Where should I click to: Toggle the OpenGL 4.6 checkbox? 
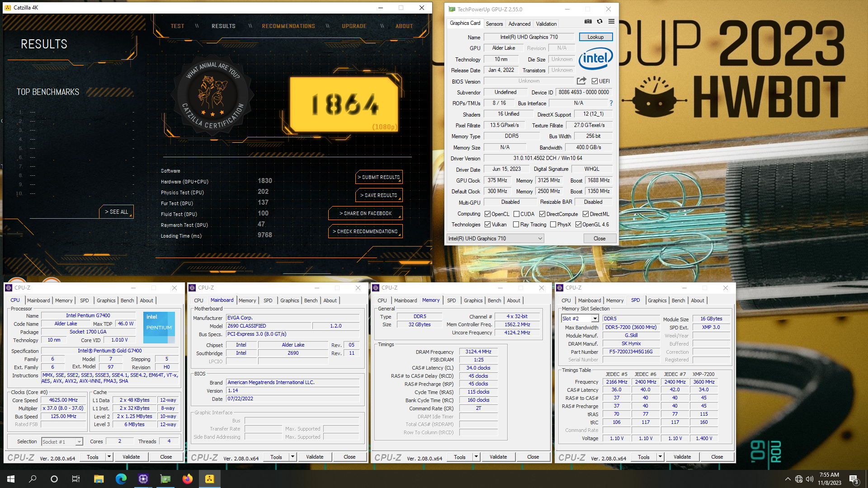pyautogui.click(x=578, y=225)
